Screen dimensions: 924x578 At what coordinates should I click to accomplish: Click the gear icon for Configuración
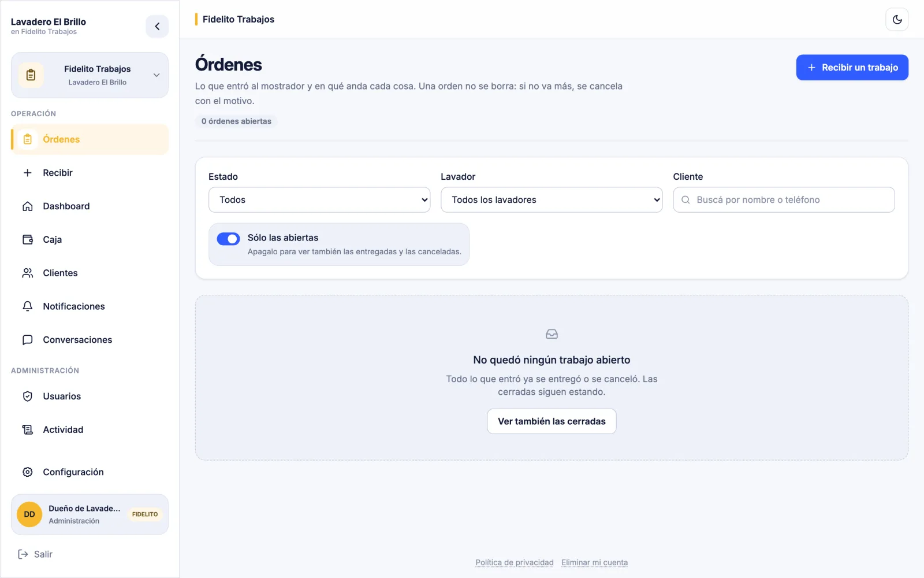pyautogui.click(x=28, y=472)
